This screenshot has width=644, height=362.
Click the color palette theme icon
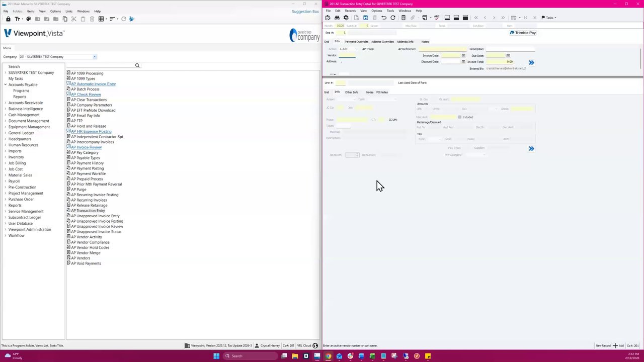[x=29, y=19]
